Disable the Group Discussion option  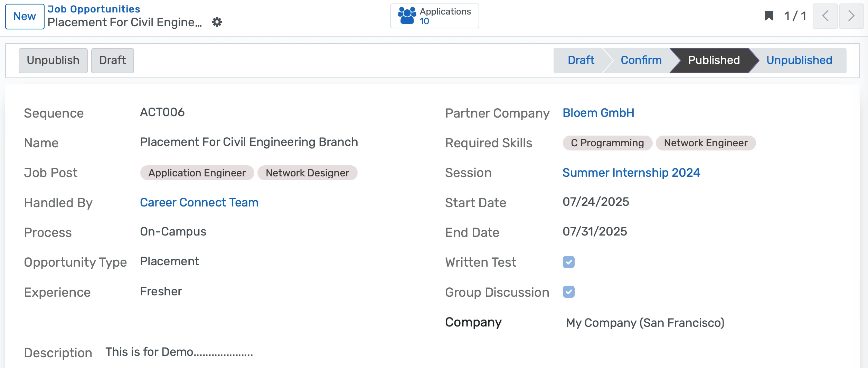coord(568,292)
